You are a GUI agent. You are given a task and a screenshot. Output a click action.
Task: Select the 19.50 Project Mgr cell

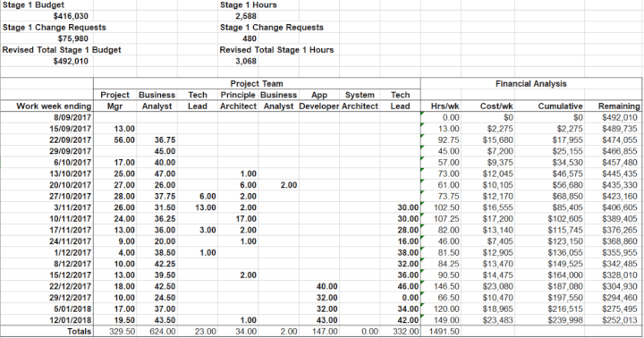pyautogui.click(x=124, y=320)
